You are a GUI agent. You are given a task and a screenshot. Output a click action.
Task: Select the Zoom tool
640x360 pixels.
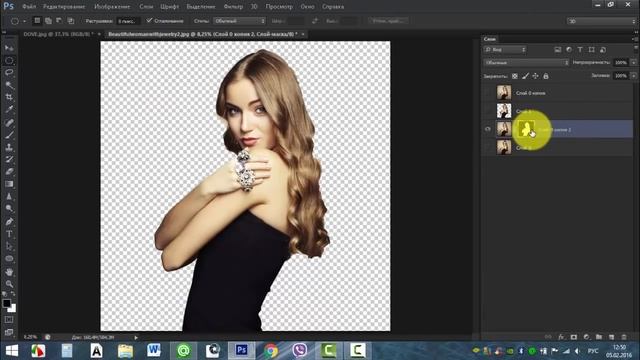9,284
